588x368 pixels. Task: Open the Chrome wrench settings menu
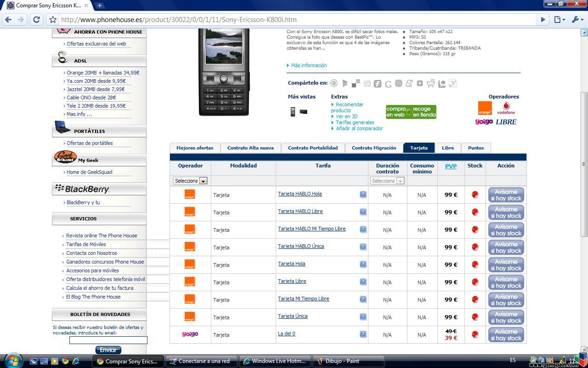(x=577, y=20)
